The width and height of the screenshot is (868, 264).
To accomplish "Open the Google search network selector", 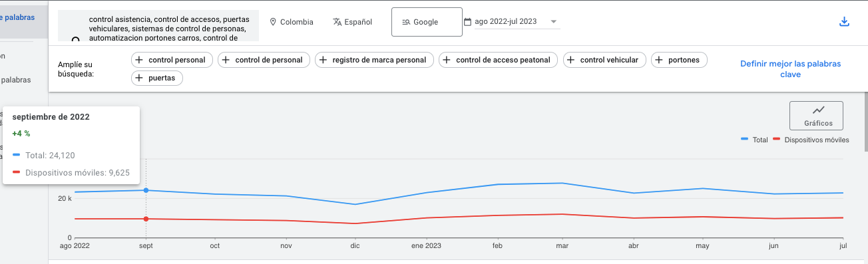I will 427,22.
